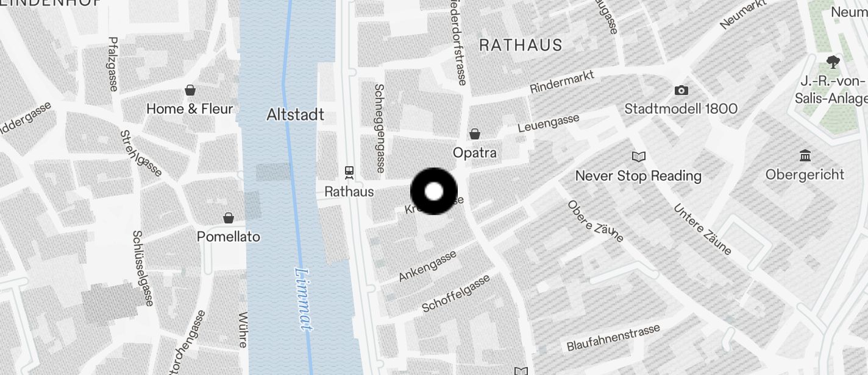Click the Blaufahnenstrasse street label
This screenshot has height=375, width=868.
tap(613, 338)
